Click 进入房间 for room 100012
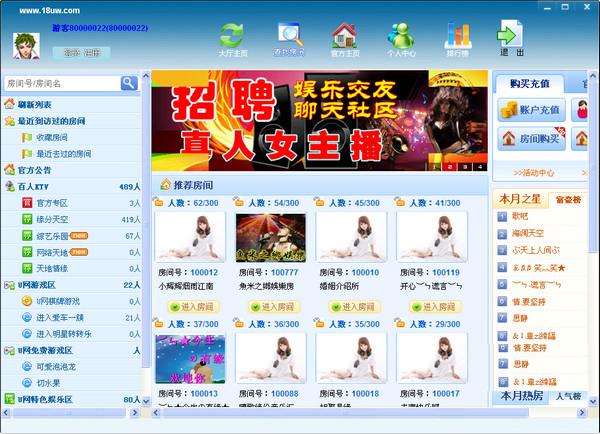The image size is (600, 434). pos(192,307)
